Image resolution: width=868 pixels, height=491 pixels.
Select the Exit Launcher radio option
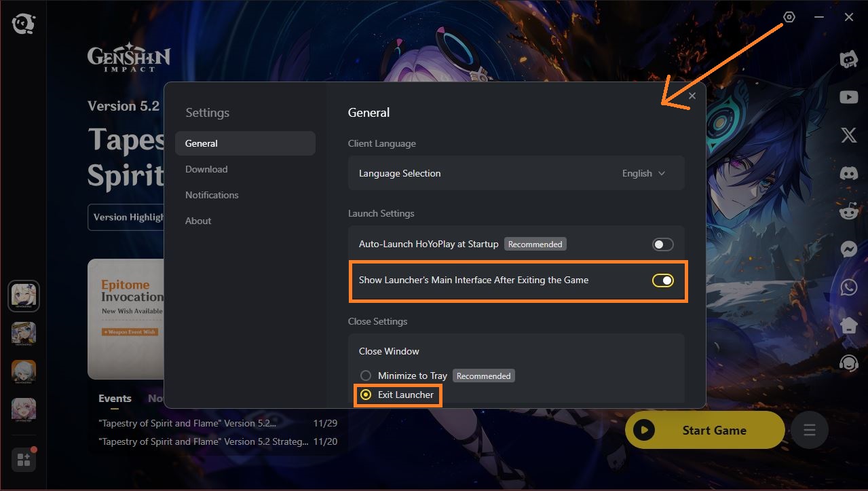[x=366, y=395]
